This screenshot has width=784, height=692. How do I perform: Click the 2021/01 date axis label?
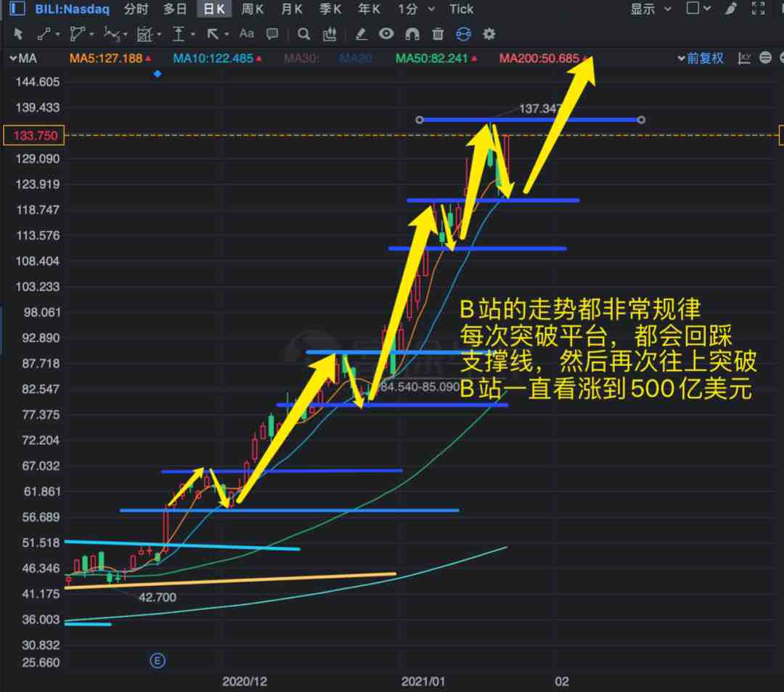423,682
